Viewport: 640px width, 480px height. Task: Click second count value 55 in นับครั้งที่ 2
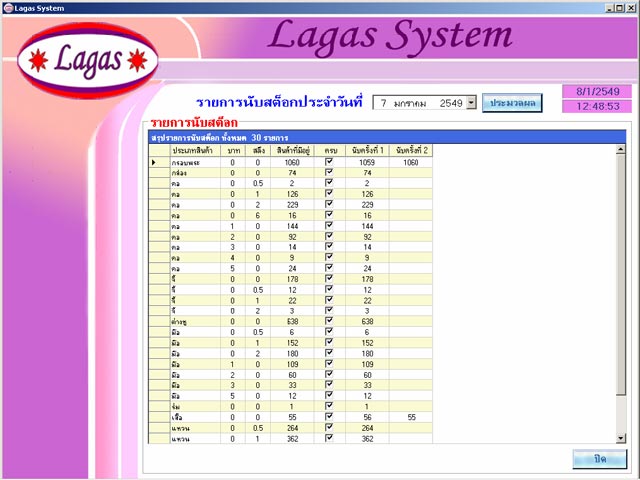coord(411,417)
